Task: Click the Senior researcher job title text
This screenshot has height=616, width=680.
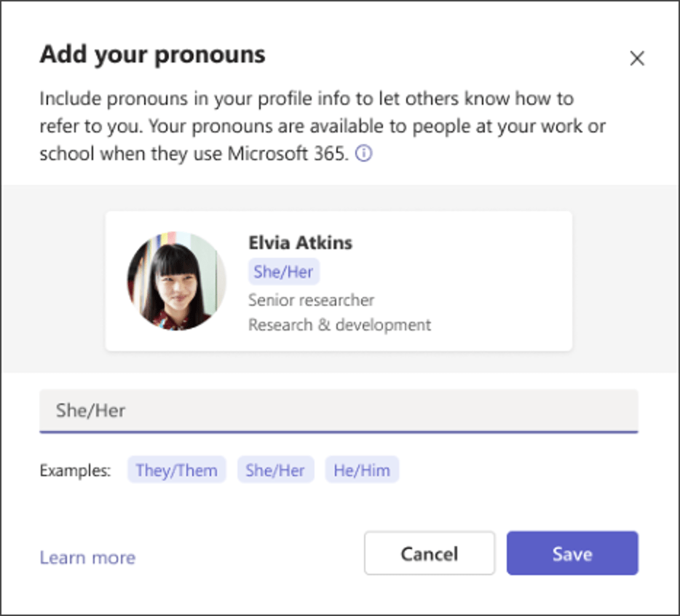Action: [311, 300]
